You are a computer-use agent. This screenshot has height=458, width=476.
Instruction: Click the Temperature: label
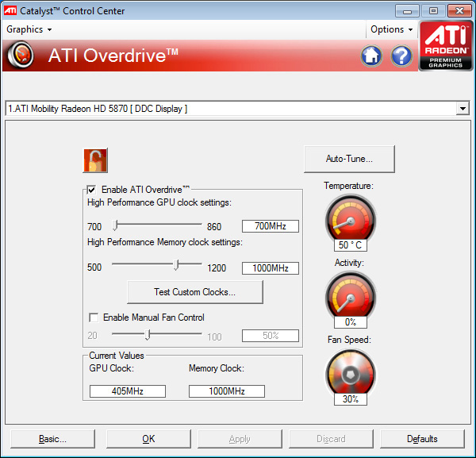click(348, 186)
